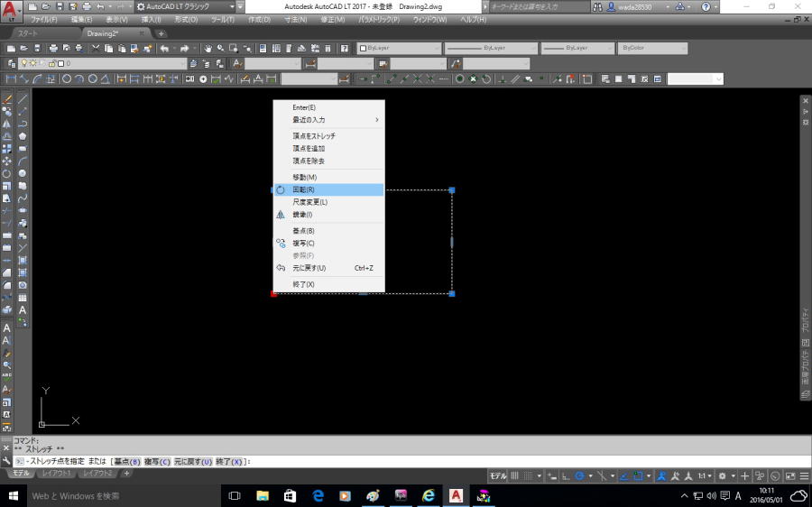Screen dimensions: 812x507
Task: Select the Linear Dimension tool
Action: pyautogui.click(x=12, y=78)
